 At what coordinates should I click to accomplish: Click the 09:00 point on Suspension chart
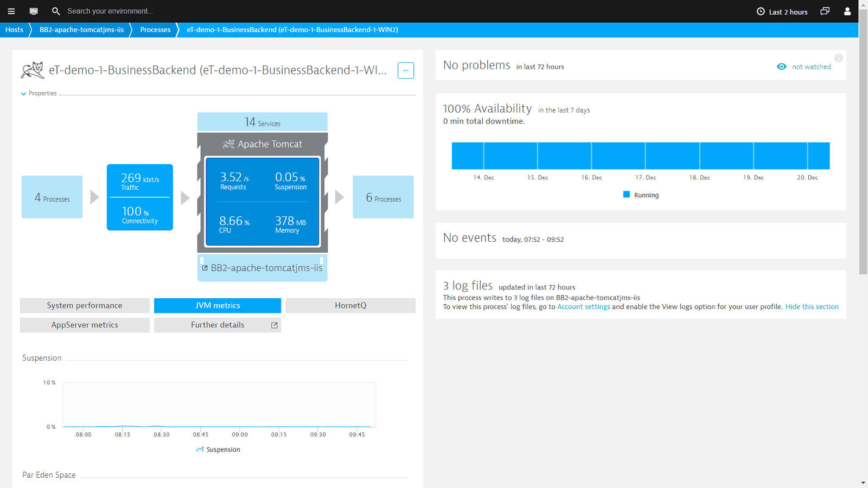click(240, 426)
